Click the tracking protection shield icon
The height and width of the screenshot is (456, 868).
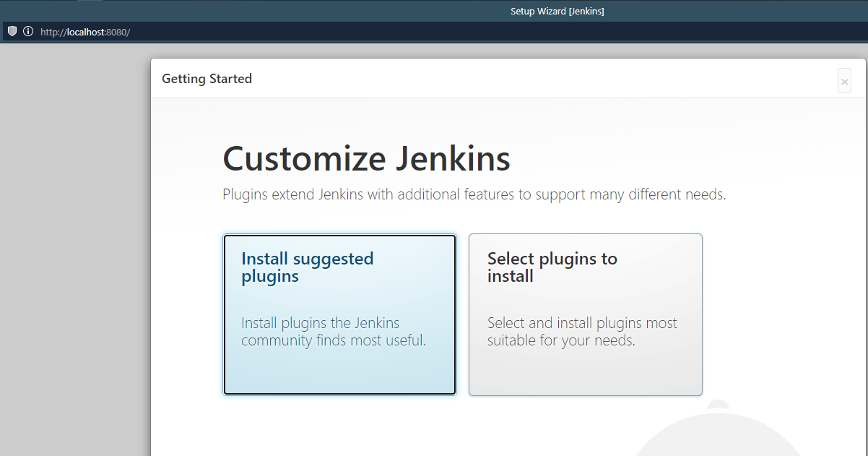(x=12, y=32)
